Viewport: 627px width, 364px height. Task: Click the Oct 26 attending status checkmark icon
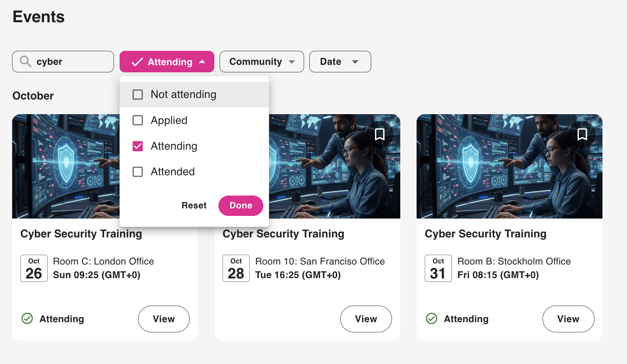(27, 319)
